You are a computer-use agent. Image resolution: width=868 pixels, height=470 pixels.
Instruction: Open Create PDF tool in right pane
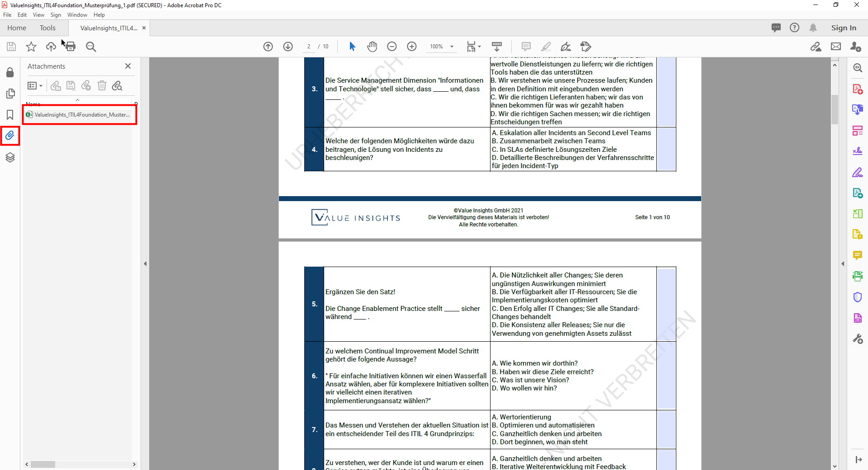(x=858, y=89)
